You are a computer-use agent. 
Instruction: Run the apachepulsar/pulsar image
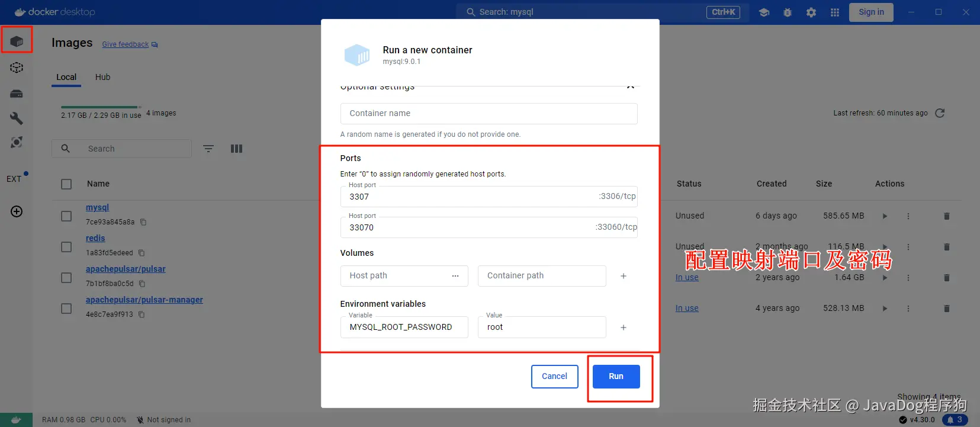click(885, 278)
